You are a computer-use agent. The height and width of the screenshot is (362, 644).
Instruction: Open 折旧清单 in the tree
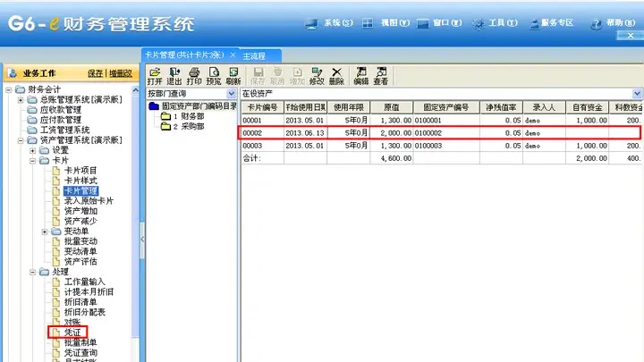tap(80, 302)
